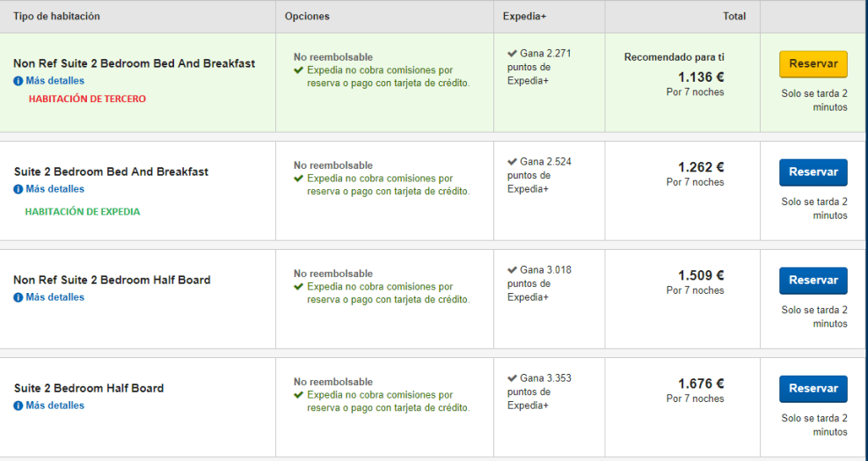Click info icon beside Suite 2 Bedroom Bed And Breakfast

18,189
